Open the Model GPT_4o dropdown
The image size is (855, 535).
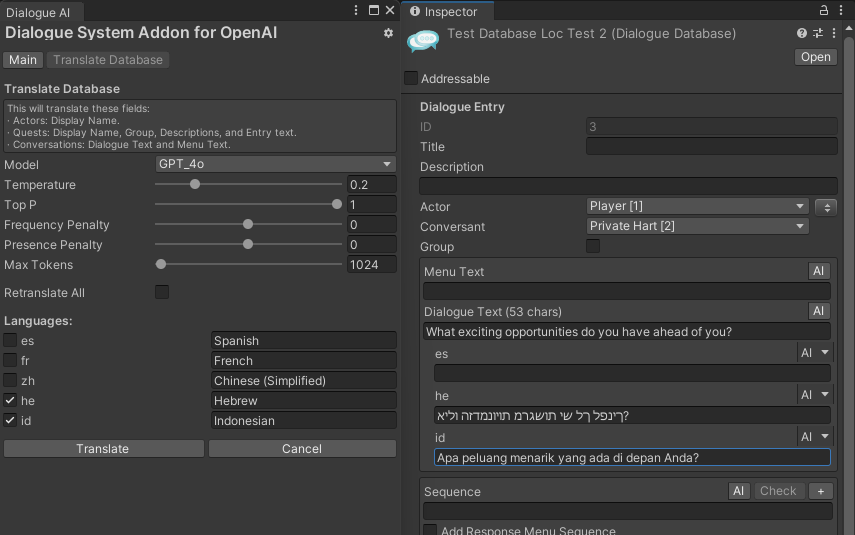275,164
